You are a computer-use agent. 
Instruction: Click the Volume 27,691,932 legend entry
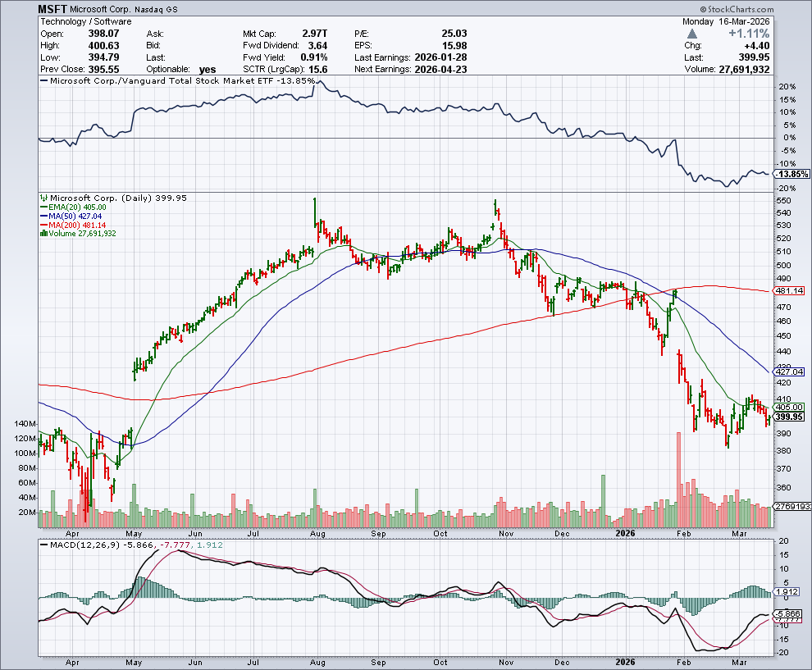82,234
